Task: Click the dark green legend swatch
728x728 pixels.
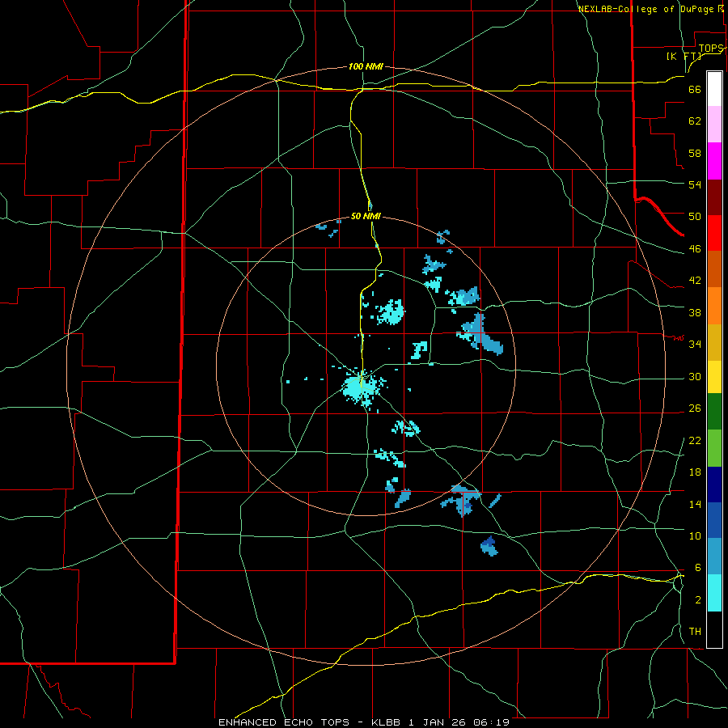Action: 714,412
